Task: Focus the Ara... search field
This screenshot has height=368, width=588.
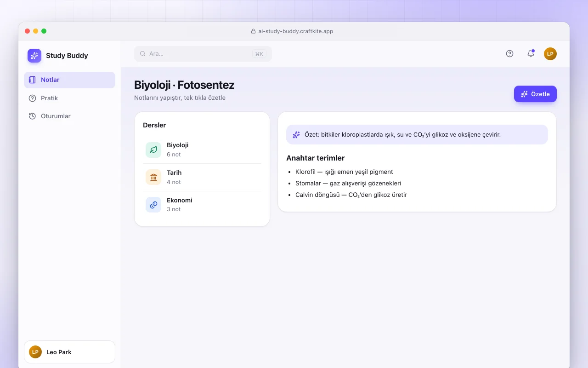Action: pos(203,54)
